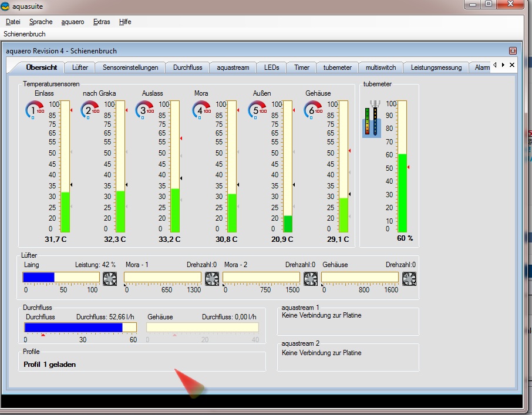Click the Auslass temperature bar
532x415 pixels.
tap(175, 166)
